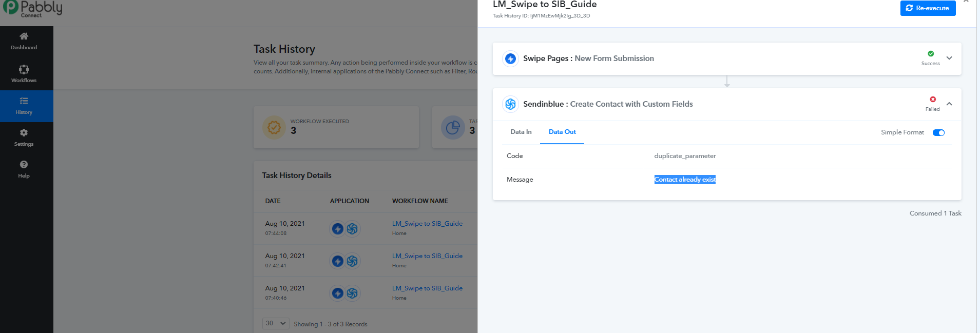Open History list icon in sidebar

pos(24,101)
